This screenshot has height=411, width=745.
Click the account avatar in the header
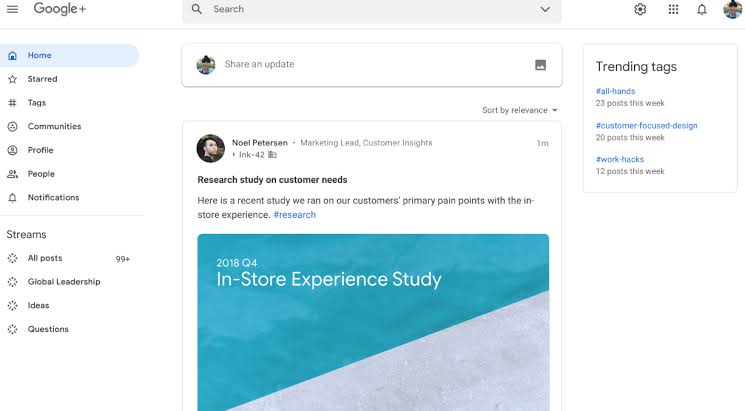tap(732, 9)
